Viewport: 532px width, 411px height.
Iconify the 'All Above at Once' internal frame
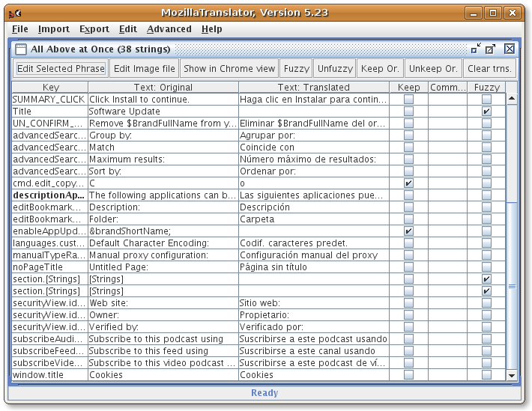(x=477, y=49)
